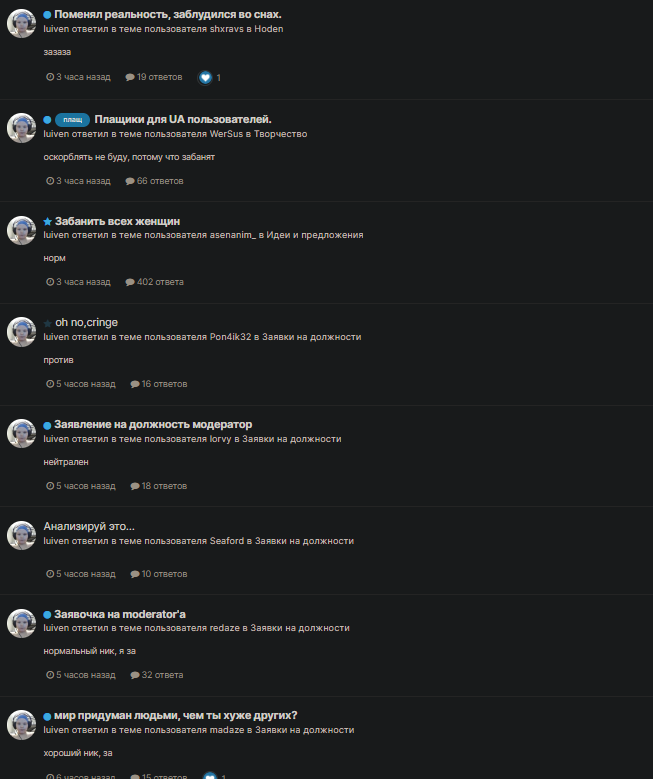Click unread dot for Заявочка на moderator'a
653x779 pixels.
click(47, 615)
